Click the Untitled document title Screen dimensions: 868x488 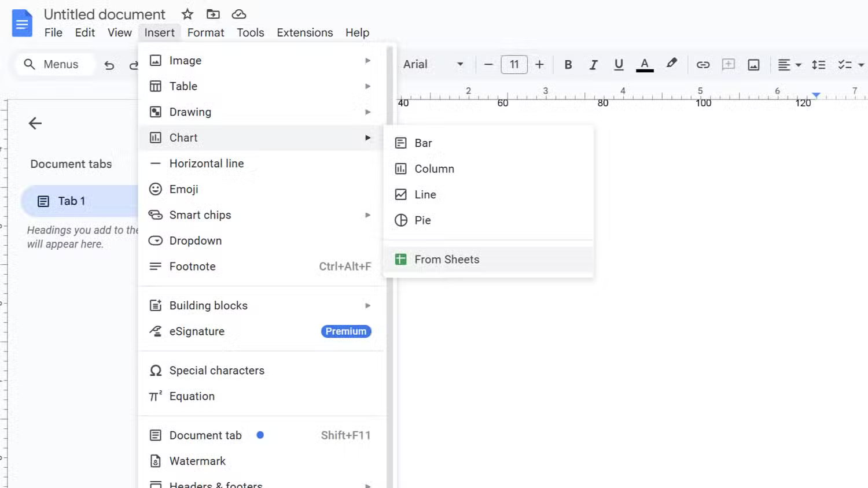[105, 14]
